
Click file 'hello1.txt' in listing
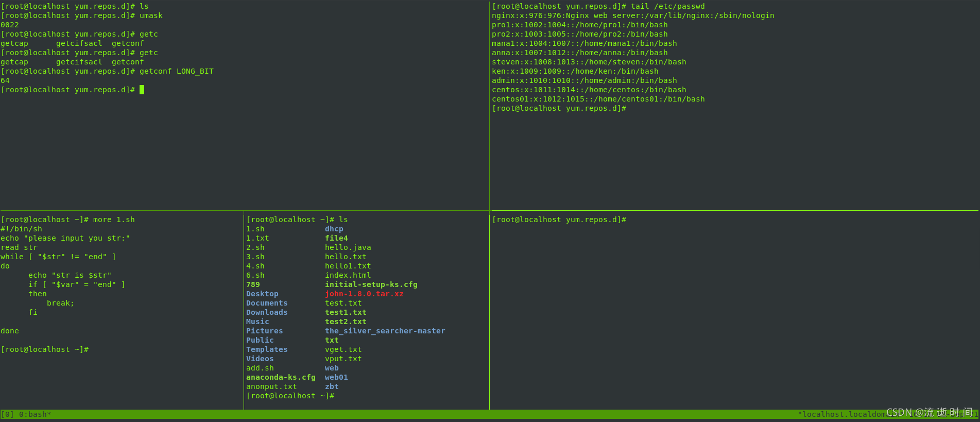click(x=348, y=266)
